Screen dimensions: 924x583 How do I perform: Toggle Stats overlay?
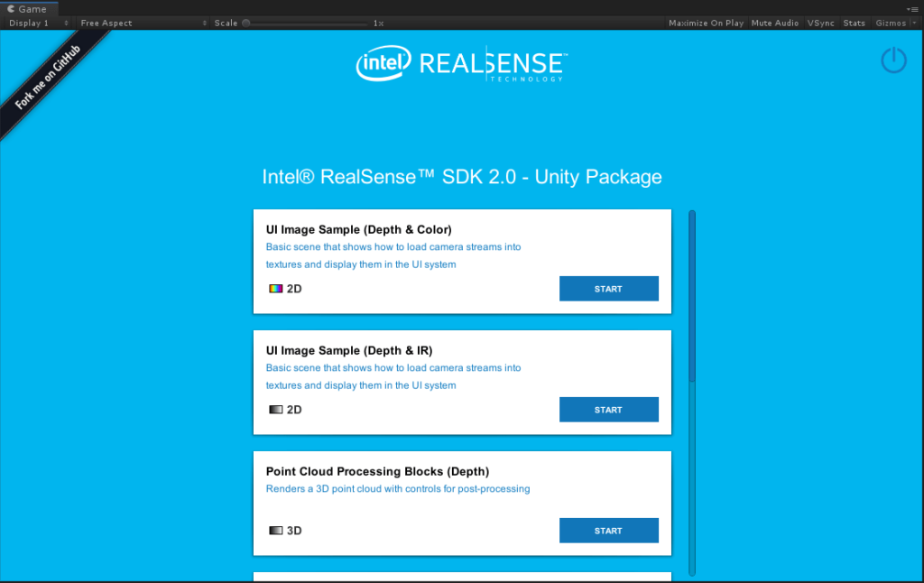click(854, 23)
